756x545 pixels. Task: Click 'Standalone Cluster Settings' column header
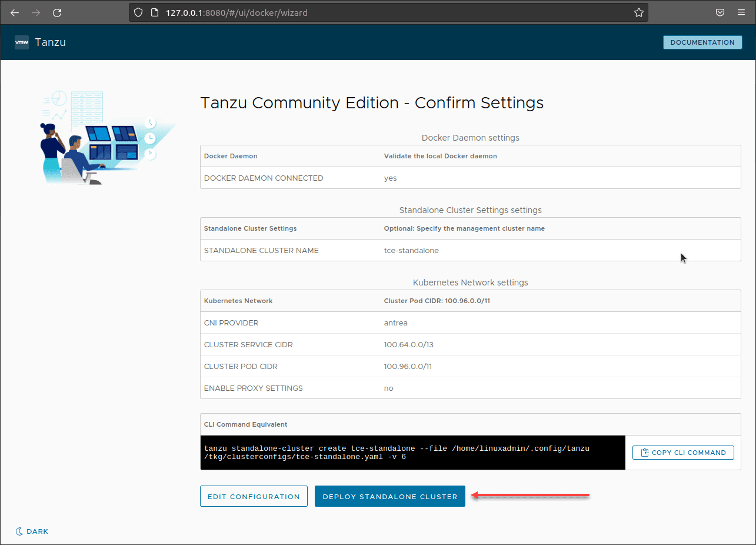point(250,228)
